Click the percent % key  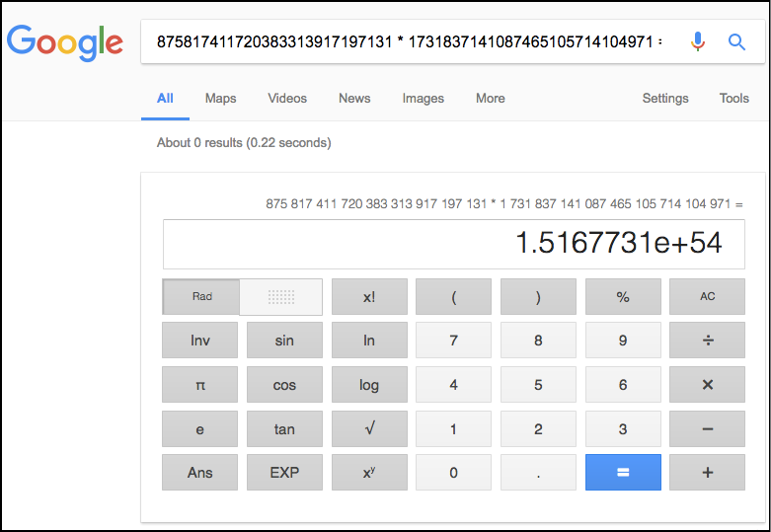point(623,296)
